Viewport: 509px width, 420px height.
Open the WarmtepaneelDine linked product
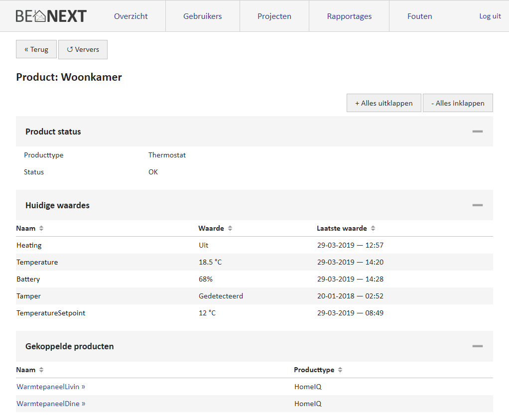point(51,404)
